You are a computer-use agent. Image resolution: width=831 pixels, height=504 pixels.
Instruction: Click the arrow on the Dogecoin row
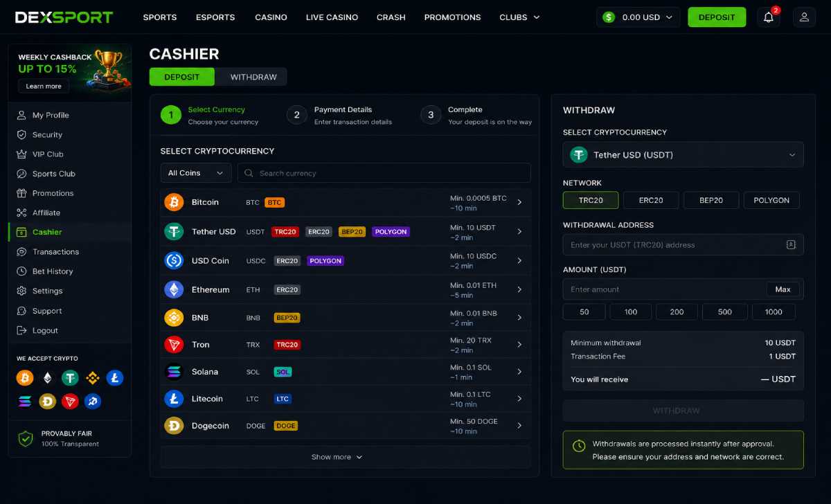pos(519,426)
